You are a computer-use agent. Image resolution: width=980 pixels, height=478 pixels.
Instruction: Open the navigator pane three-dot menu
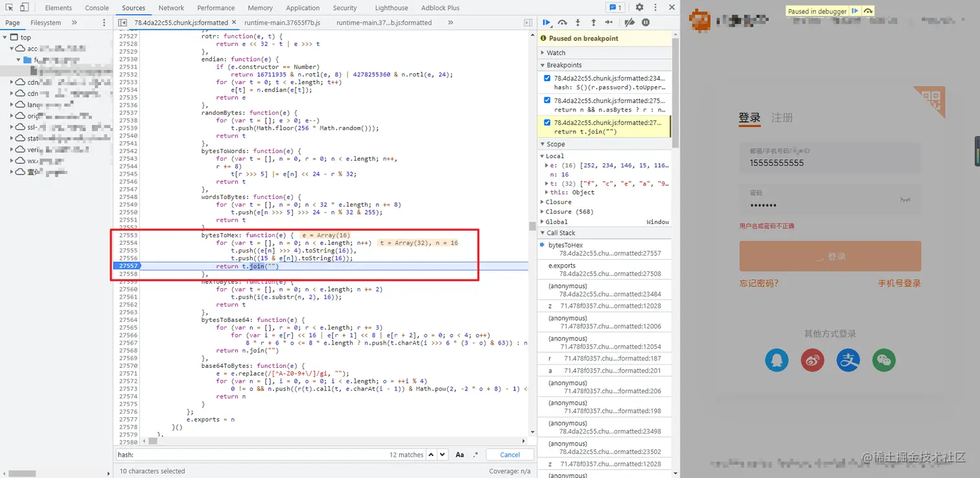[104, 23]
